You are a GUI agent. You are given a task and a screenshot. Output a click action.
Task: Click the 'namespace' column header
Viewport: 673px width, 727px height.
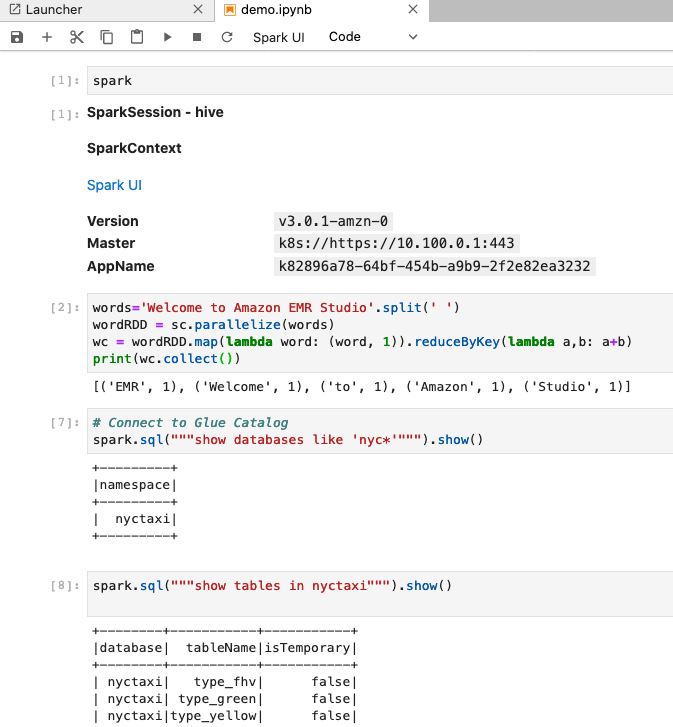pyautogui.click(x=135, y=485)
